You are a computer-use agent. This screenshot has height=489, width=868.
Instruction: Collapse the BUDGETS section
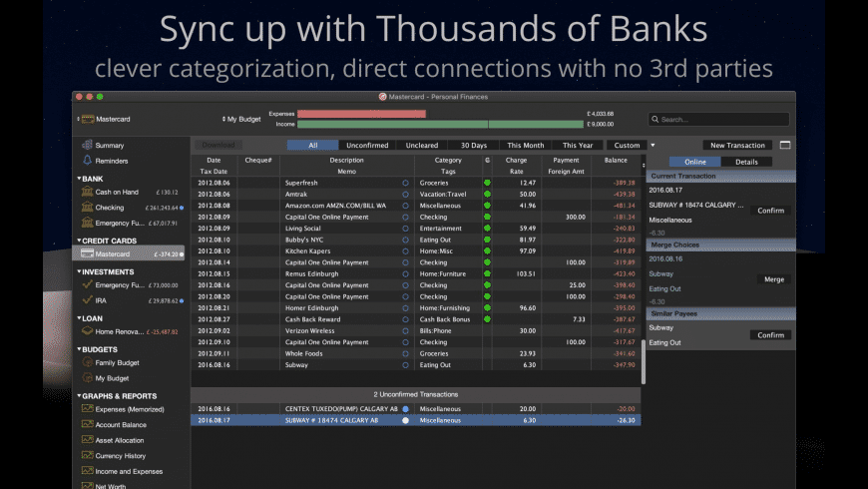(x=79, y=349)
